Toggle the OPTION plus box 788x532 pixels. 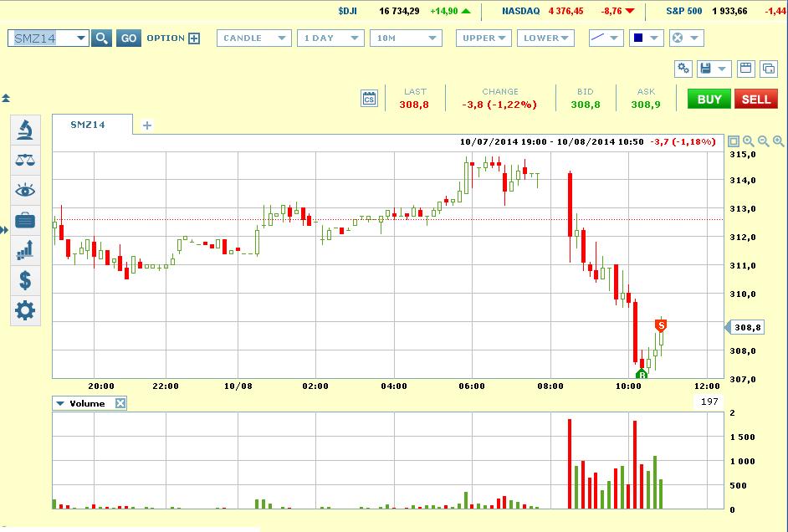[x=194, y=38]
